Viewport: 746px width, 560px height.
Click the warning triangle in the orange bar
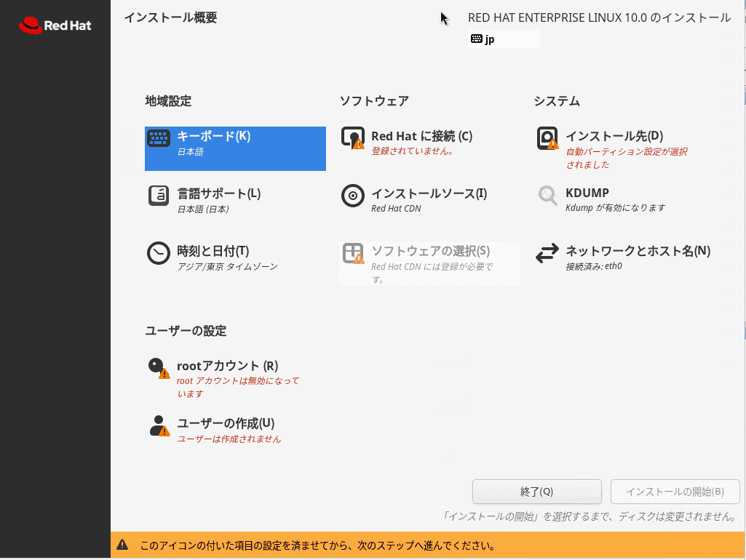click(x=122, y=545)
